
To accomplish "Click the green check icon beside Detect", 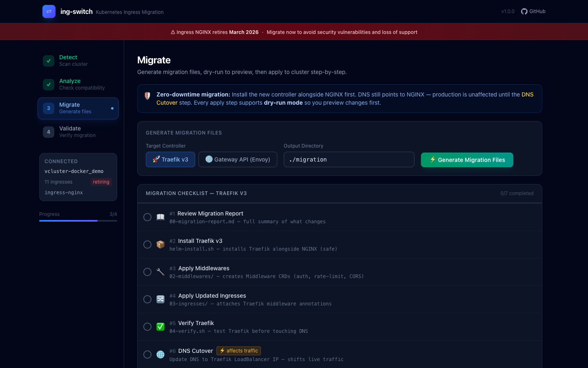I will click(x=49, y=61).
